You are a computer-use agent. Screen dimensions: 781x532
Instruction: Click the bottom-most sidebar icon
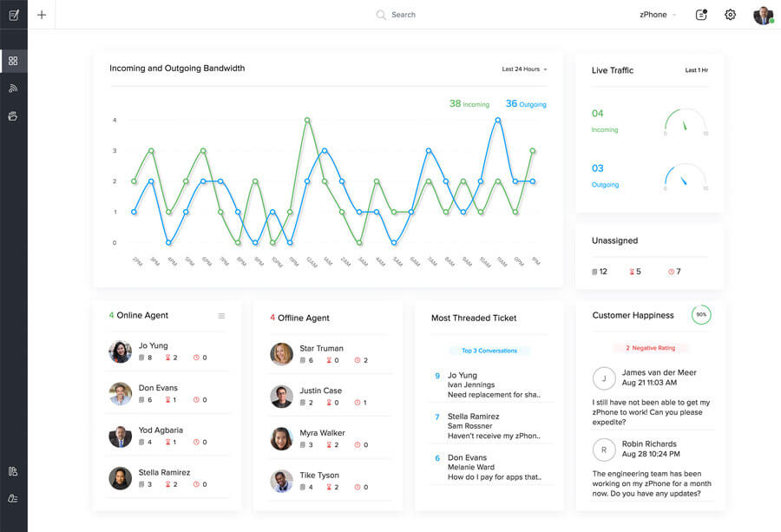pyautogui.click(x=13, y=498)
